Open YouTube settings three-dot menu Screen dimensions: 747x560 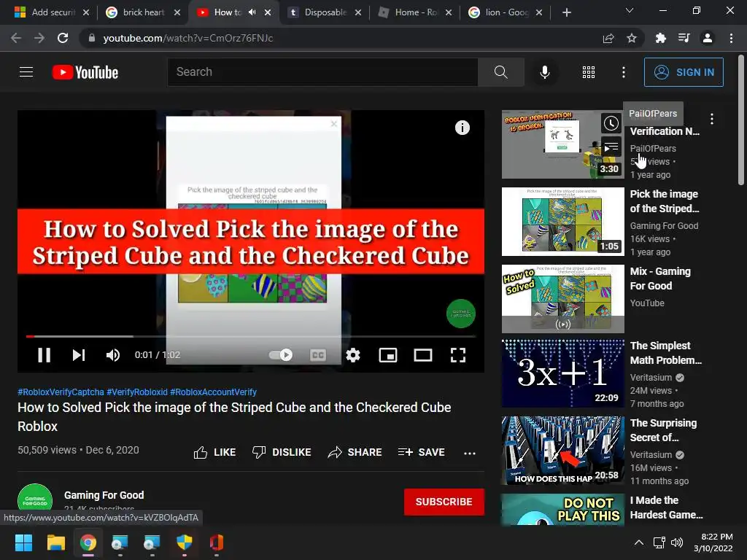click(623, 72)
